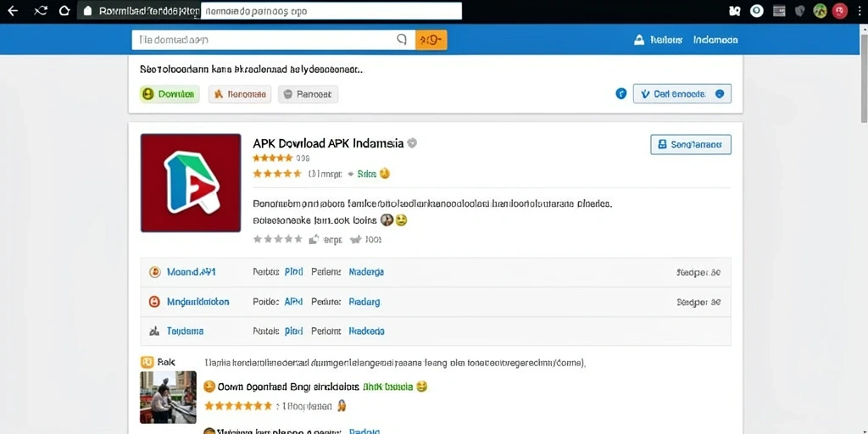Click the first orange star rating row
Image resolution: width=868 pixels, height=434 pixels.
272,158
